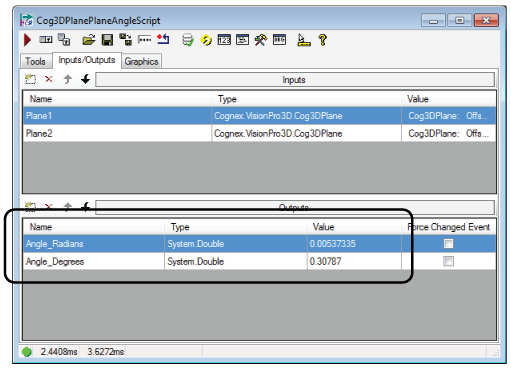Click the 2.4408ms time in the status bar
The height and width of the screenshot is (368, 511).
tap(59, 352)
